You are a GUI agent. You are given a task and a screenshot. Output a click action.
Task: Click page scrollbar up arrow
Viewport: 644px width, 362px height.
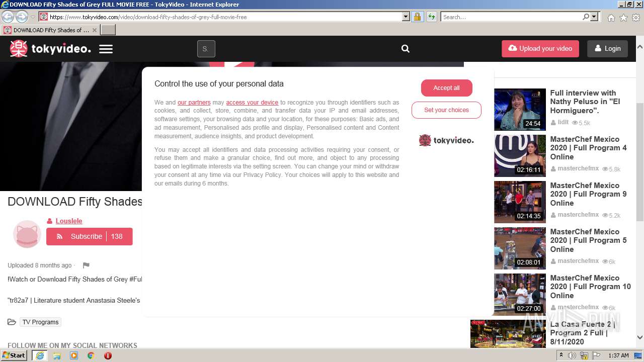640,46
